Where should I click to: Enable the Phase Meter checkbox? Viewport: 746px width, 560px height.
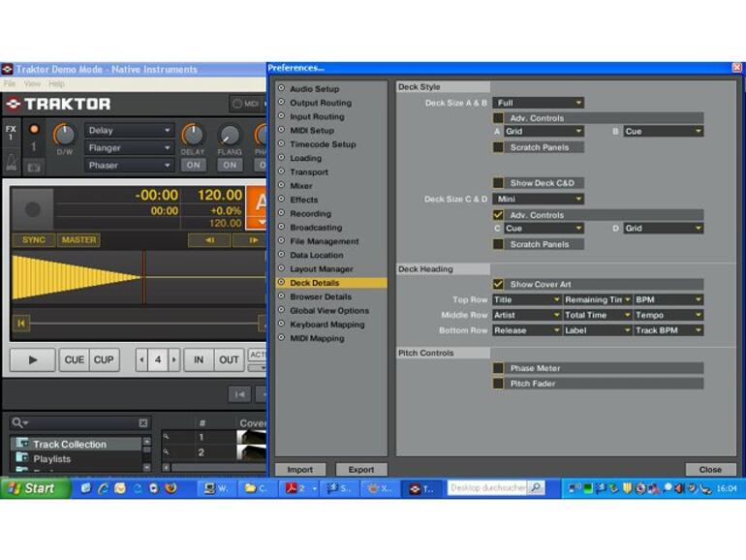click(498, 368)
